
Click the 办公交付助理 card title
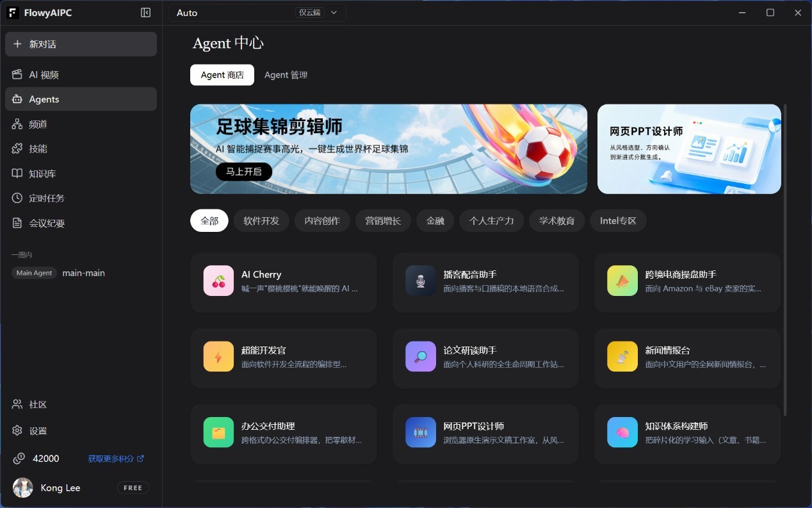(x=268, y=426)
